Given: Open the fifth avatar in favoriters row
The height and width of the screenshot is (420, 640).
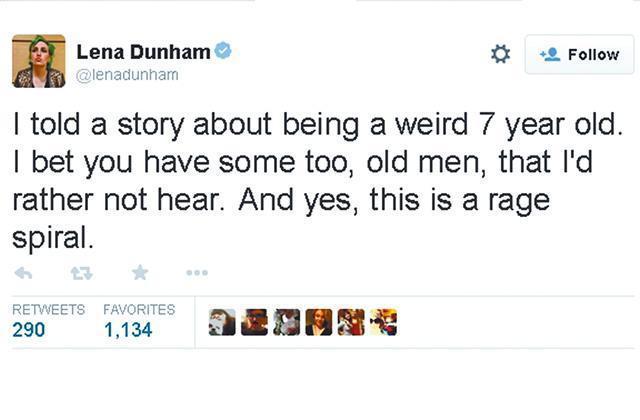Looking at the screenshot, I should pos(351,322).
